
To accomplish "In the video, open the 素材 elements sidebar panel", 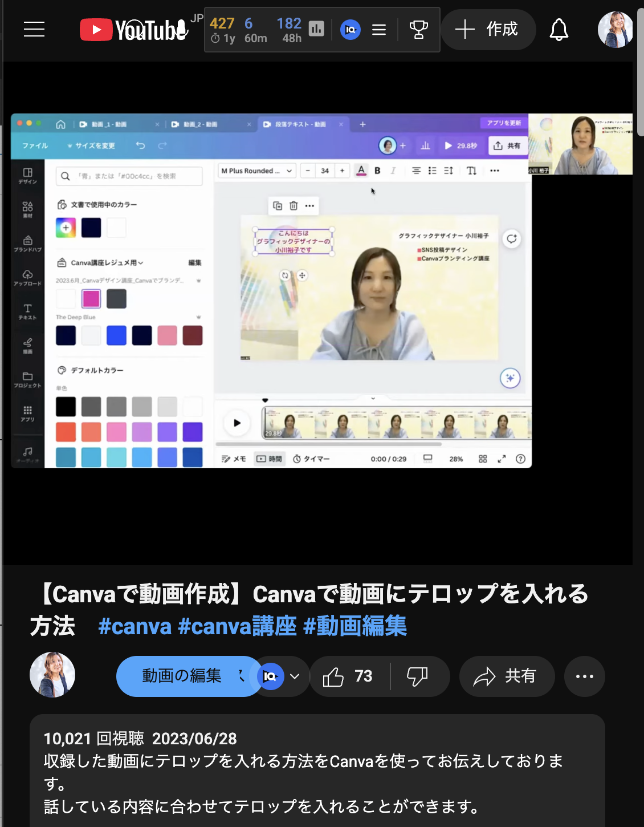I will pyautogui.click(x=27, y=209).
